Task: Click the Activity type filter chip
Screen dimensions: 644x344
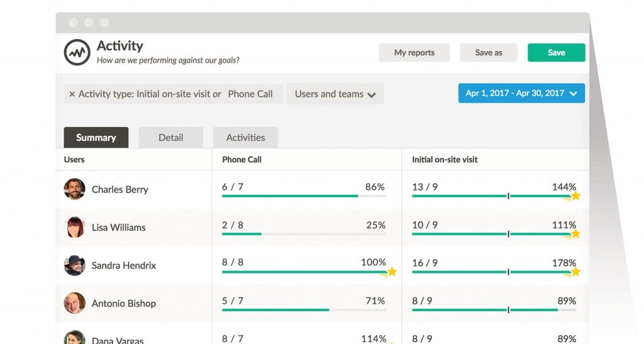Action: [x=174, y=94]
